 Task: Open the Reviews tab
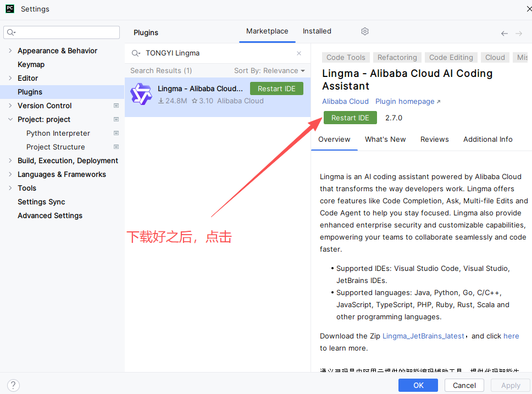point(434,139)
